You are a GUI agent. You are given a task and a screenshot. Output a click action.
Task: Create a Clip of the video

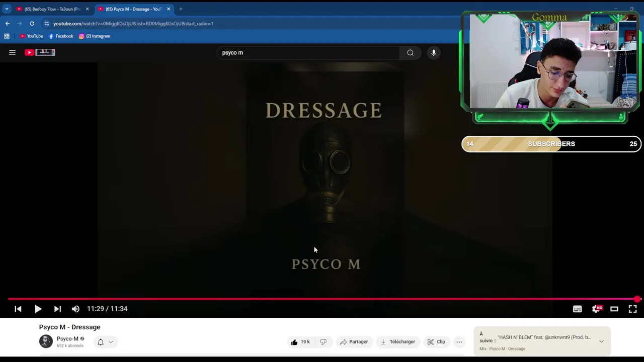[436, 342]
